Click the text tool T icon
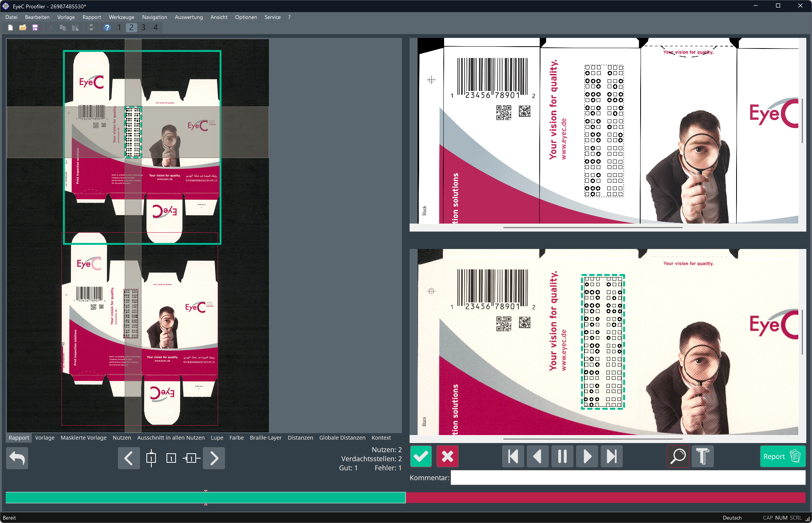 click(x=703, y=456)
